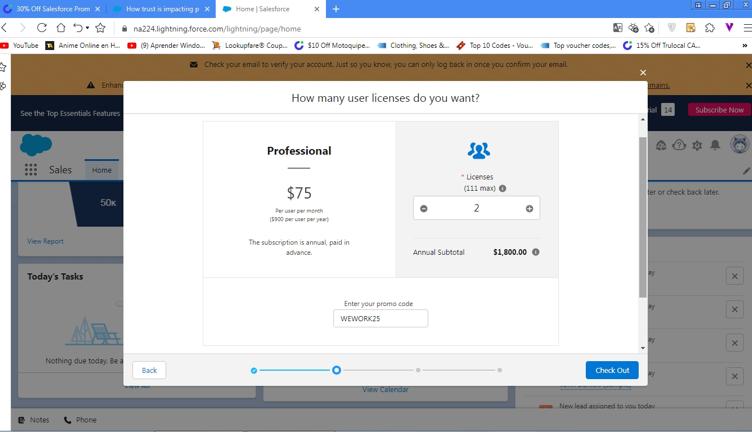Click the dialog vertical scrollbar thumb
Viewport: 752px width, 432px height.
click(643, 217)
